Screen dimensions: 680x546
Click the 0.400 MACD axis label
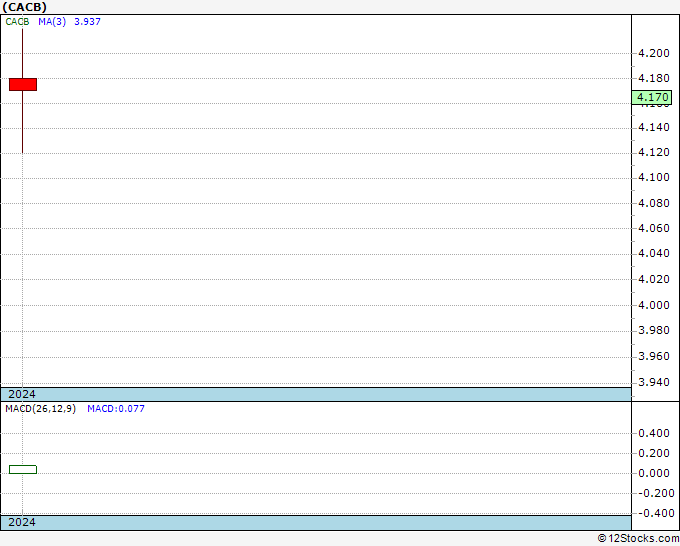pyautogui.click(x=654, y=433)
